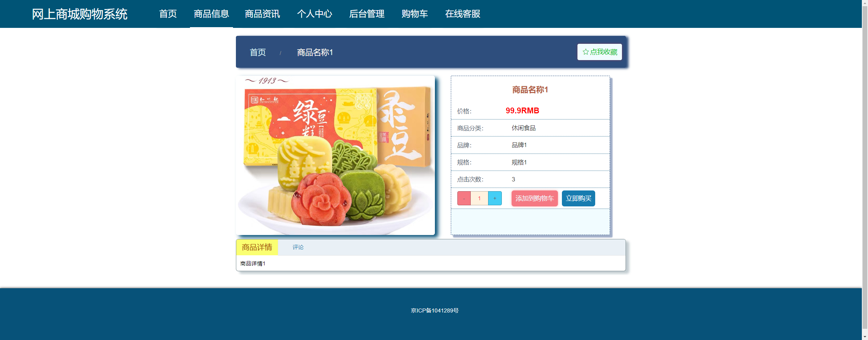Click the star icon on the favorite button
Image resolution: width=868 pixels, height=340 pixels.
[x=585, y=51]
